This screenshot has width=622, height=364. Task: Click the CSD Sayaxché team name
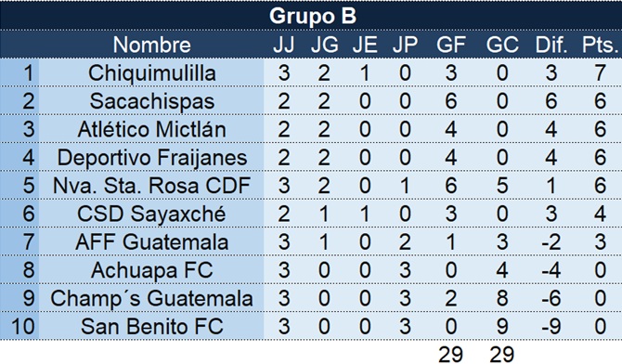(x=151, y=214)
